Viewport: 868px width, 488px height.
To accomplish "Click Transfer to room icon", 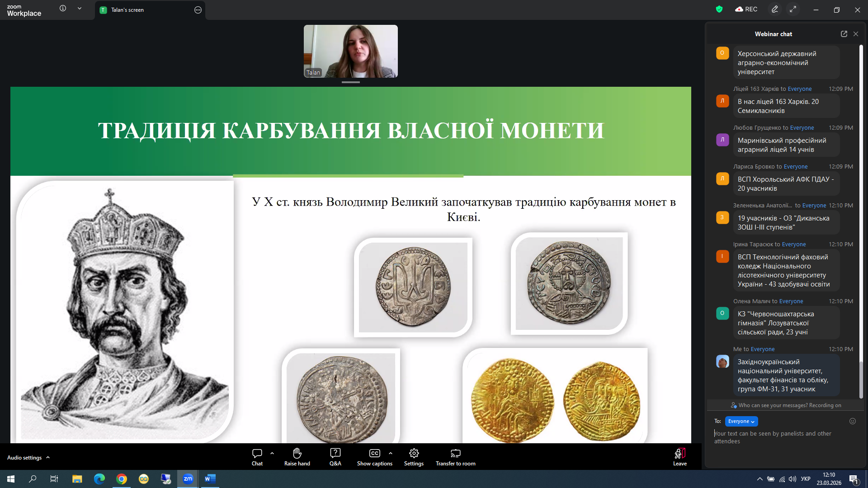I will point(455,453).
